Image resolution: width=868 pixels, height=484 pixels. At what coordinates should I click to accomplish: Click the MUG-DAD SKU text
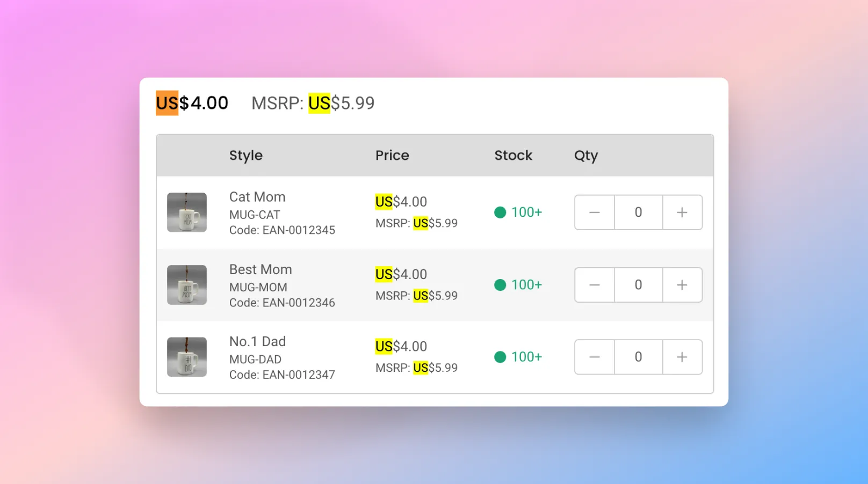(x=255, y=360)
